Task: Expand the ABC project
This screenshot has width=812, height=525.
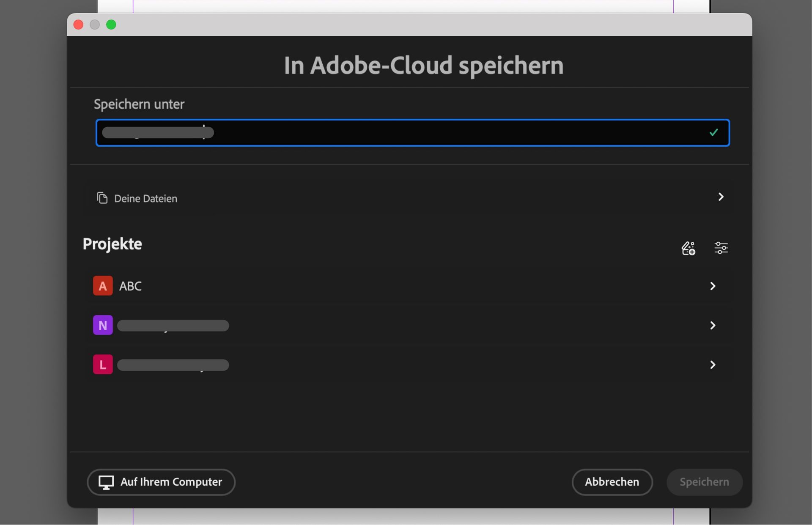Action: [713, 286]
